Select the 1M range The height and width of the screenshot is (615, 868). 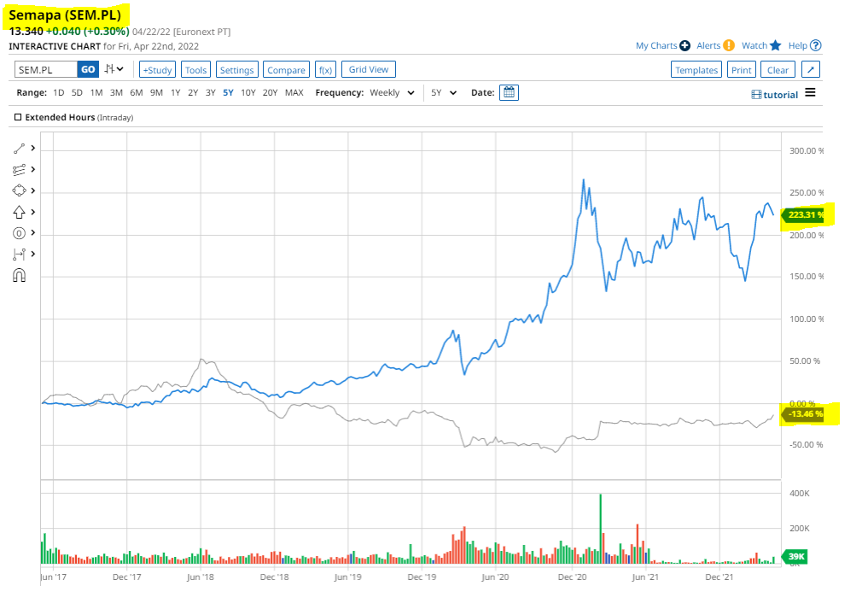pyautogui.click(x=96, y=92)
